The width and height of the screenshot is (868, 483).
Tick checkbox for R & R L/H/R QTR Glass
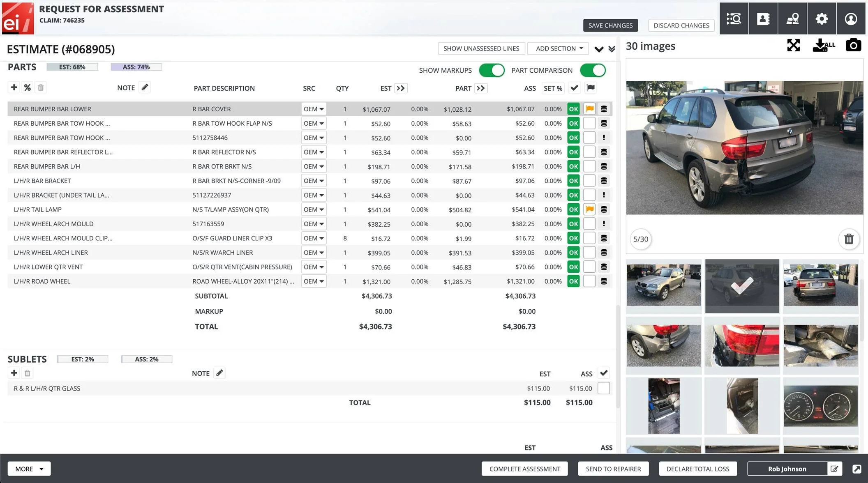click(603, 388)
